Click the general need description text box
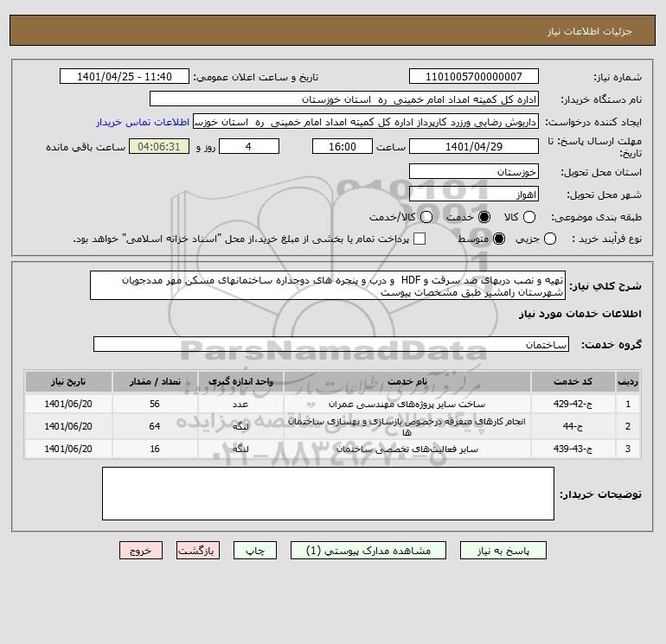 (328, 286)
